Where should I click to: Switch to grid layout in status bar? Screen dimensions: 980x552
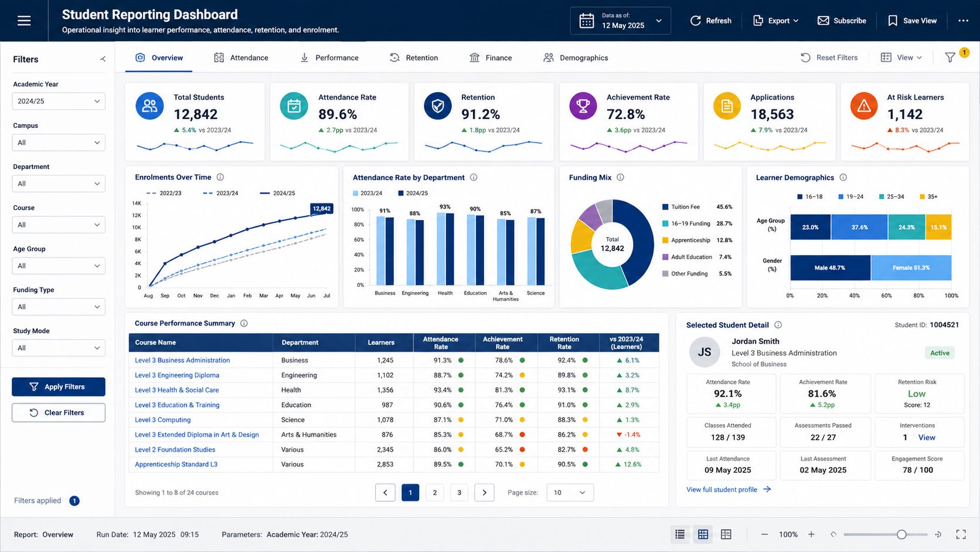click(703, 534)
